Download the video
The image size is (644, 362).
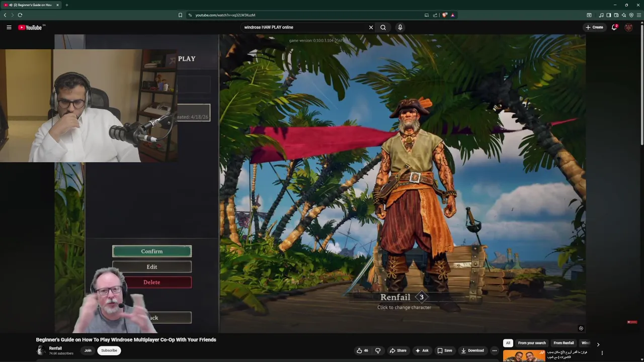click(472, 350)
